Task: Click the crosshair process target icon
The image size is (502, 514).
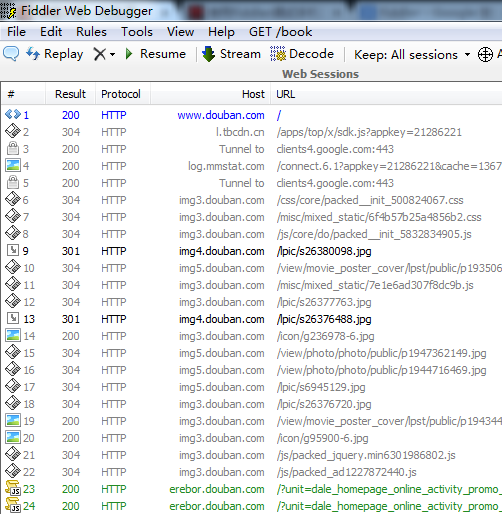Action: [x=485, y=54]
